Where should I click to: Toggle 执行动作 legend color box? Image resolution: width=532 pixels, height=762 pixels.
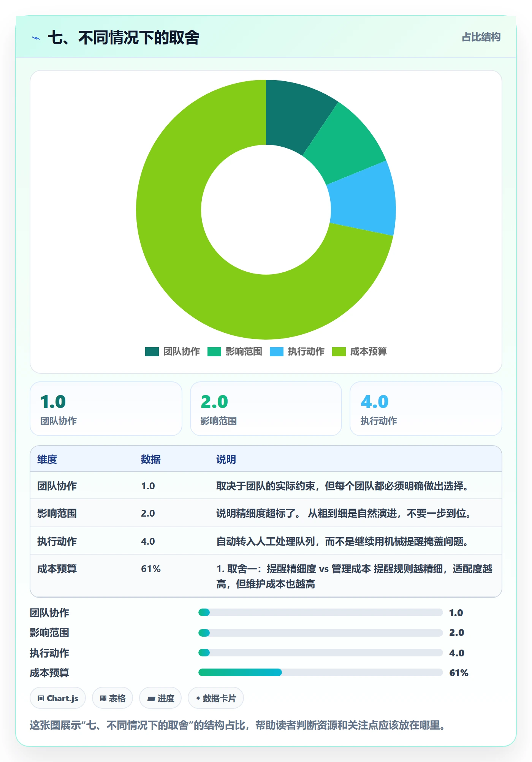tap(276, 352)
